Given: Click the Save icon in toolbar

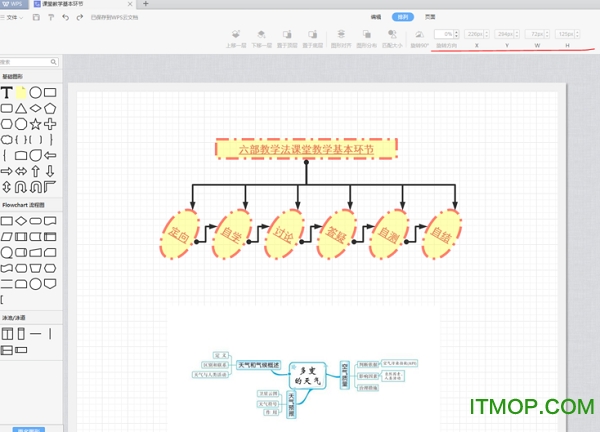Looking at the screenshot, I should coord(37,18).
